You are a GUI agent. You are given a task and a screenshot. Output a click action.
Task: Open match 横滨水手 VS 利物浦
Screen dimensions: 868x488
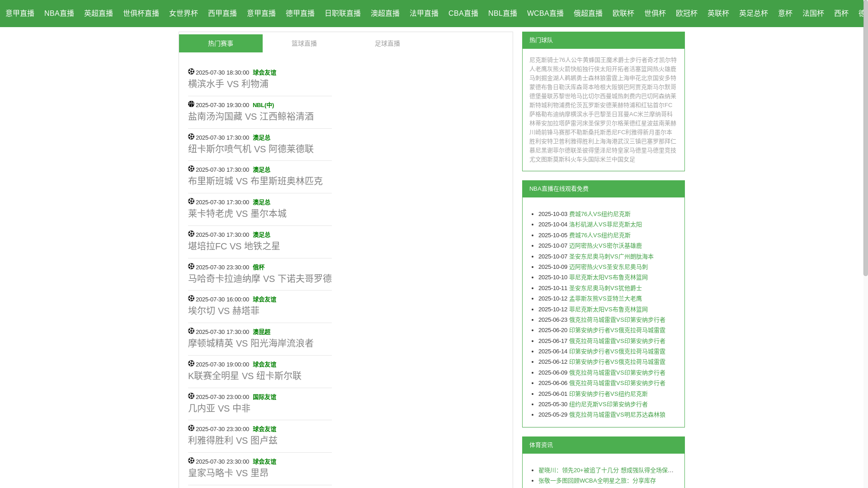tap(228, 84)
